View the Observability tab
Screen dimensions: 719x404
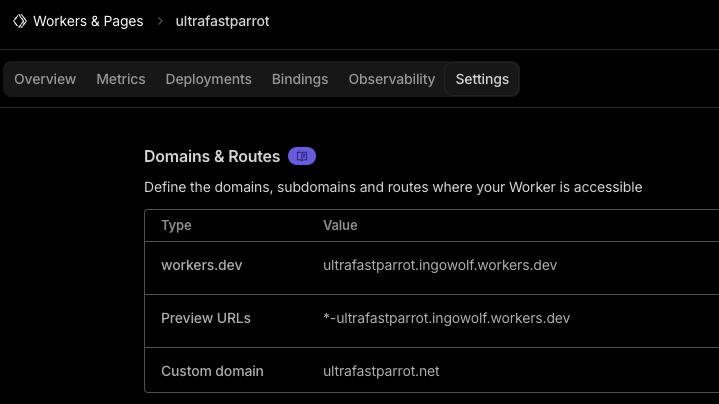[392, 79]
